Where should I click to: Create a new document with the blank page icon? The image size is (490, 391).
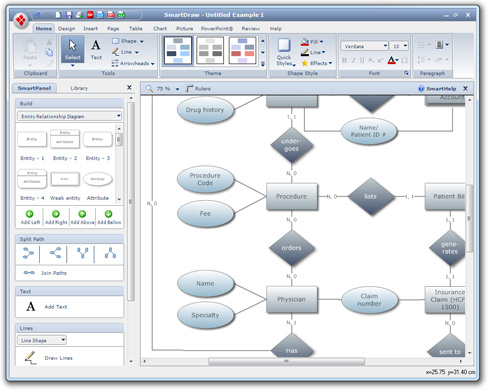click(58, 15)
